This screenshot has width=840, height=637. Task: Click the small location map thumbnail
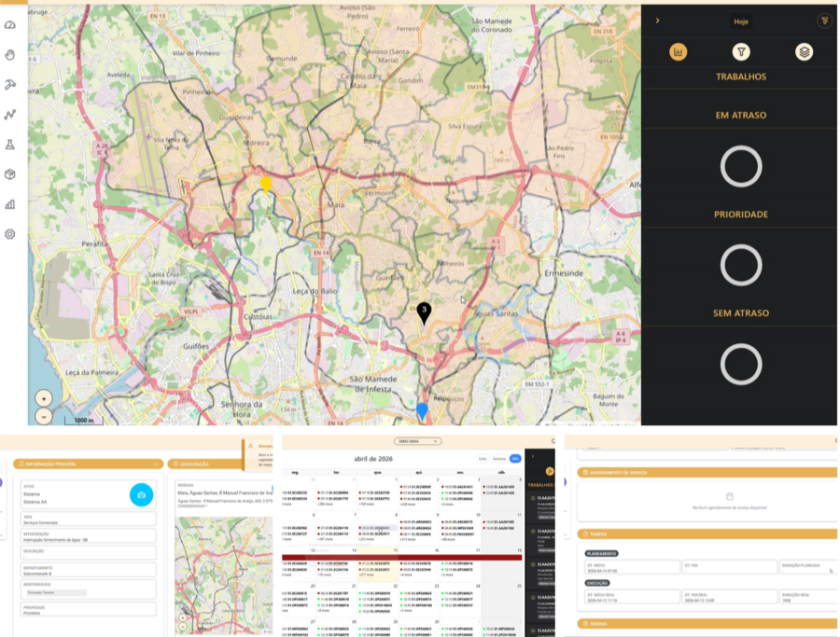point(224,575)
